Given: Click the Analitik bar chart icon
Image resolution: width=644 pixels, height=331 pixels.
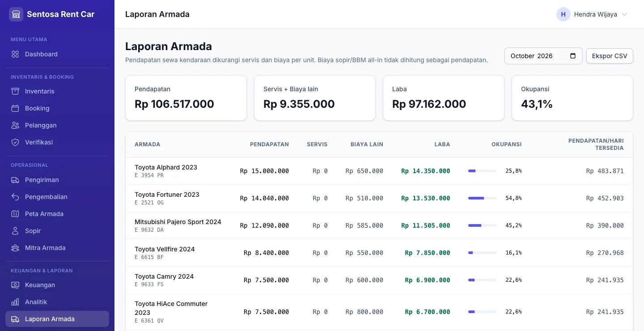Looking at the screenshot, I should [15, 302].
